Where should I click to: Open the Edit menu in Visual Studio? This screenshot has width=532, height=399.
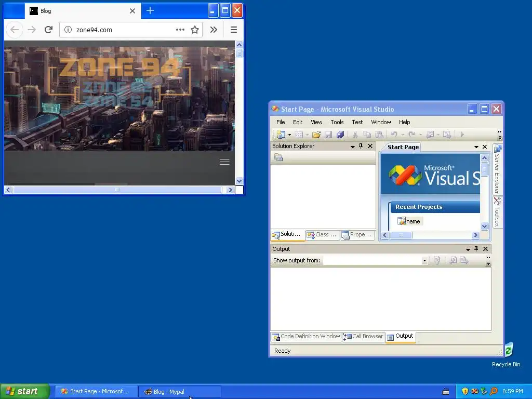point(298,122)
